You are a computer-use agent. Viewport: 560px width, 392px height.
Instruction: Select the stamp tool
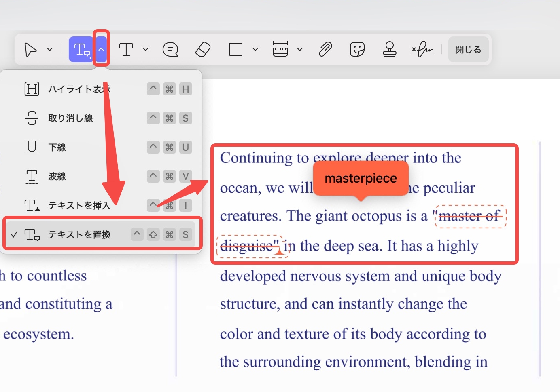click(389, 49)
